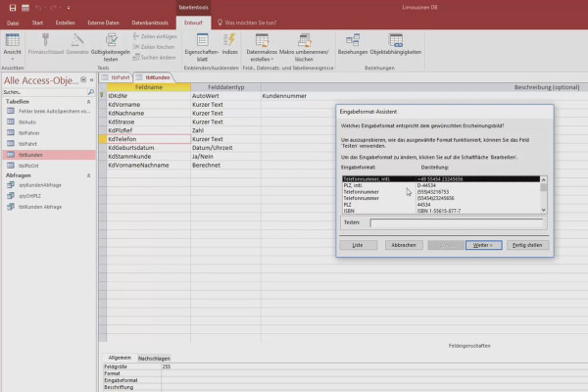Screen dimensions: 588x392
Task: Switch to the Erstellen ribbon tab
Action: click(65, 23)
